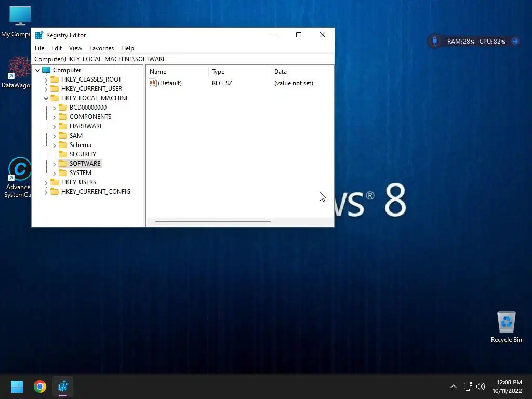Expand the HARDWARE key chevron
The image size is (532, 399).
(x=54, y=127)
